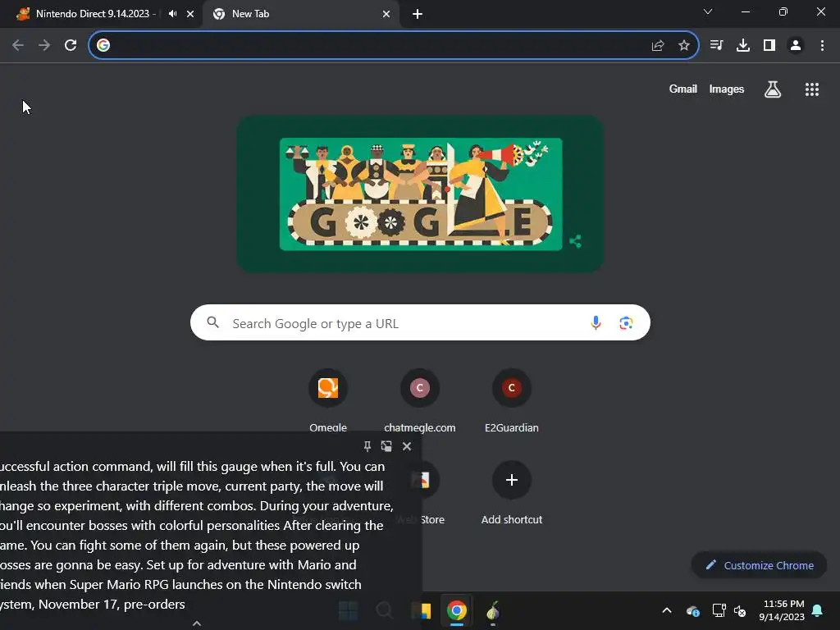Viewport: 840px width, 630px height.
Task: Open the network tray icon
Action: 719,610
